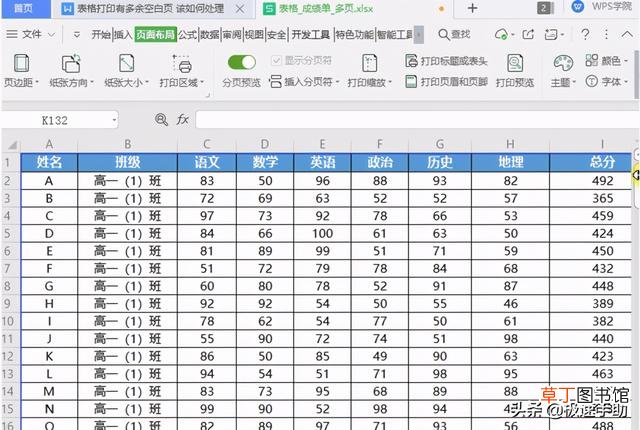640x430 pixels.
Task: Open the 纸张方向 orientation tool
Action: point(71,70)
